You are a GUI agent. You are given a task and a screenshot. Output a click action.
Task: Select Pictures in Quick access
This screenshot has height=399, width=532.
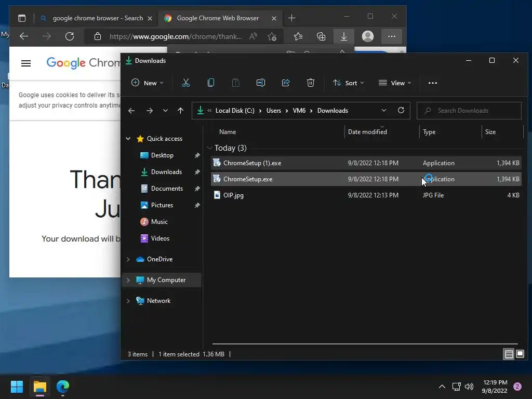162,205
